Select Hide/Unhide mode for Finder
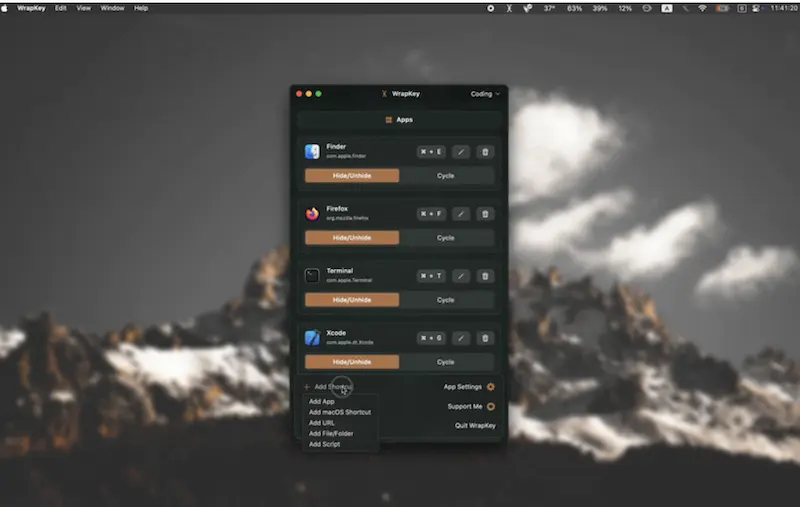Screen dimensions: 800x507 [x=352, y=175]
